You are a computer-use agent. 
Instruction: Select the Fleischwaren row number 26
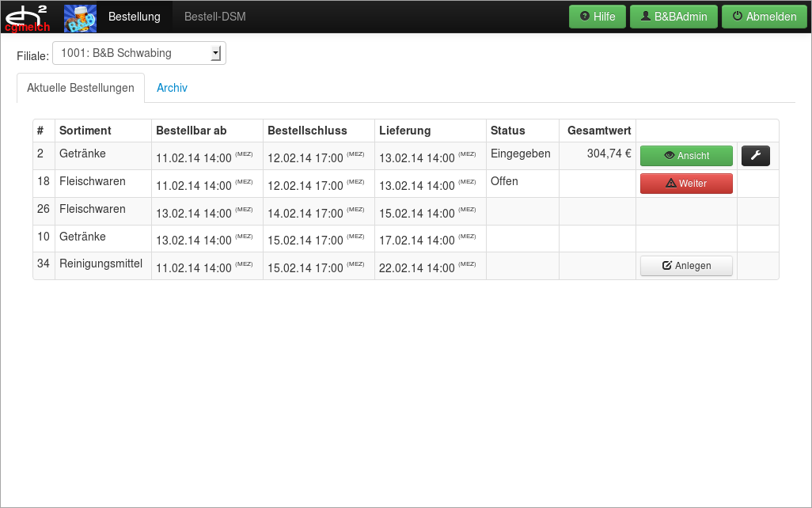(x=44, y=210)
